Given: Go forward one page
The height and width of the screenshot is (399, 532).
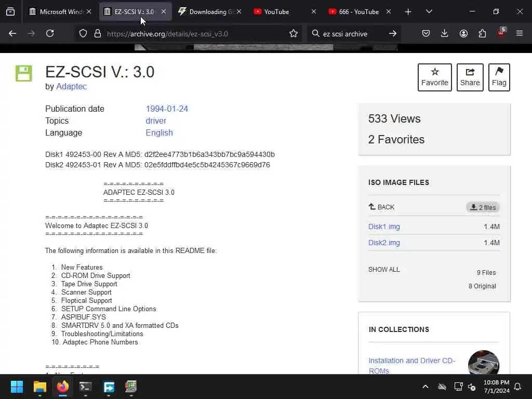Looking at the screenshot, I should pos(31,33).
